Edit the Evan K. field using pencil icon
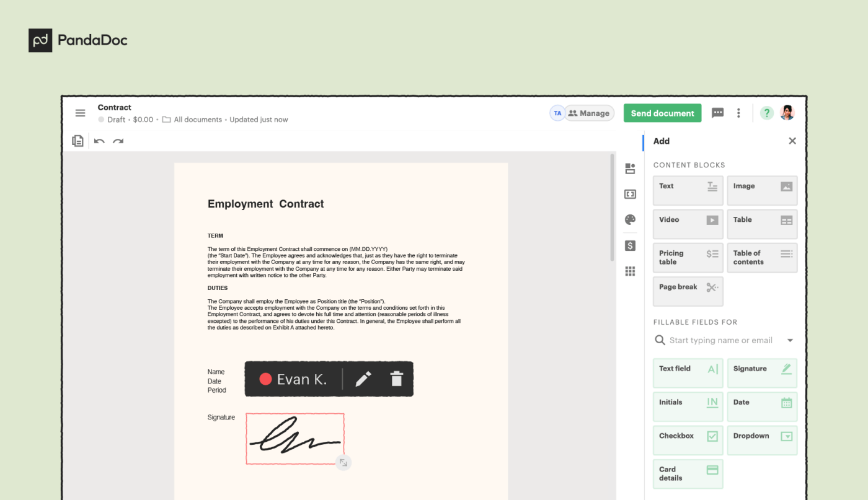 363,379
